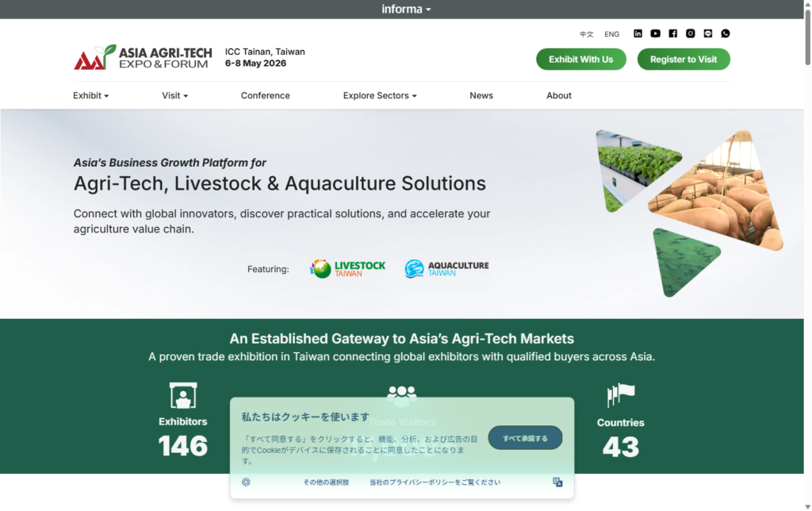The image size is (812, 511).
Task: Go to the Conference page
Action: click(x=266, y=95)
